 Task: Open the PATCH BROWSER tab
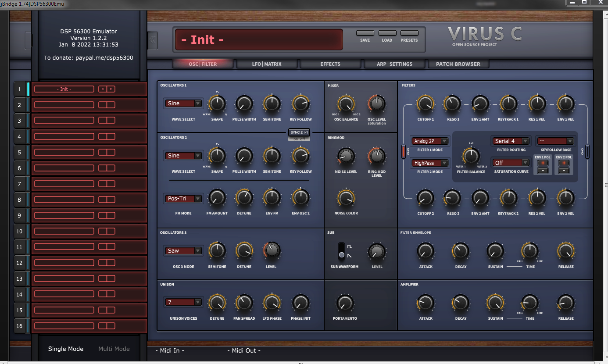pyautogui.click(x=458, y=64)
